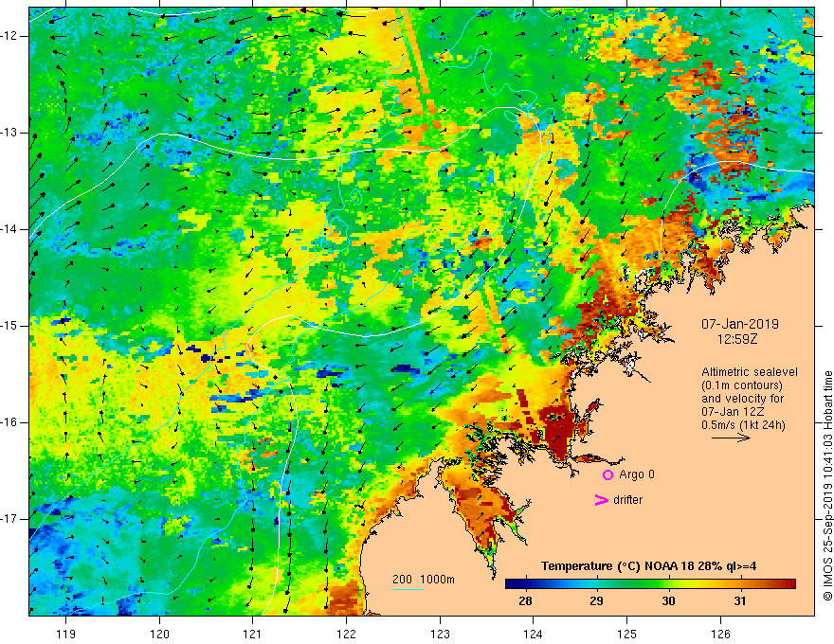The width and height of the screenshot is (834, 644).
Task: Click the longitude label '121'
Action: [253, 634]
